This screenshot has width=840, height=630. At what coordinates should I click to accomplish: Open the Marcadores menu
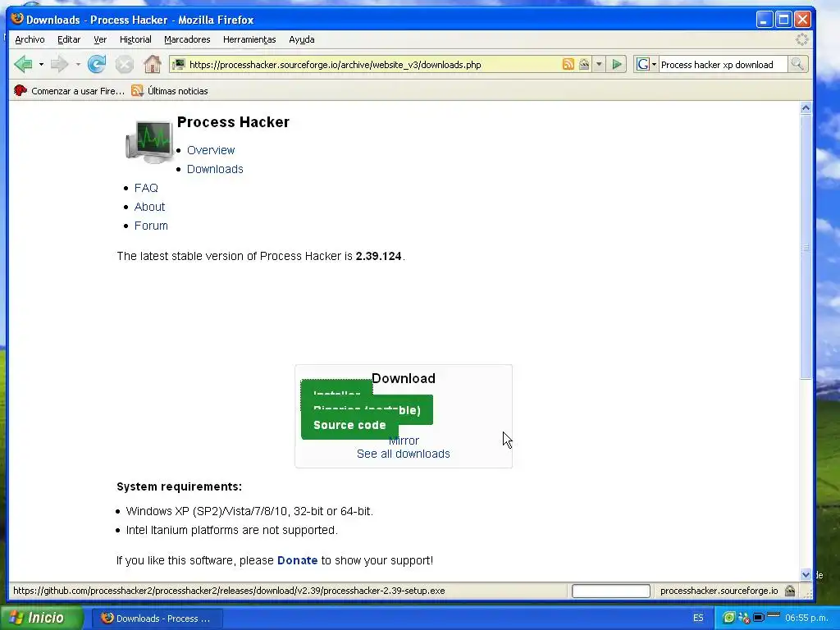coord(187,39)
